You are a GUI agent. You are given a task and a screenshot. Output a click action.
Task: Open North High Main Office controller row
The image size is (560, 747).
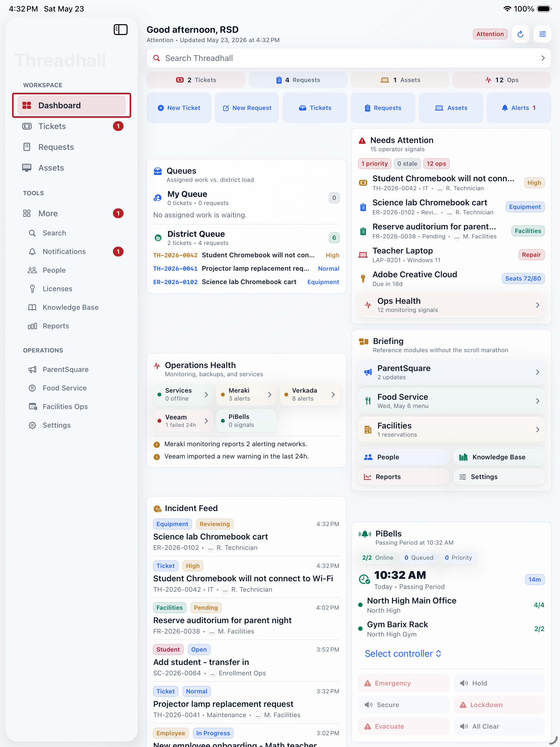451,605
